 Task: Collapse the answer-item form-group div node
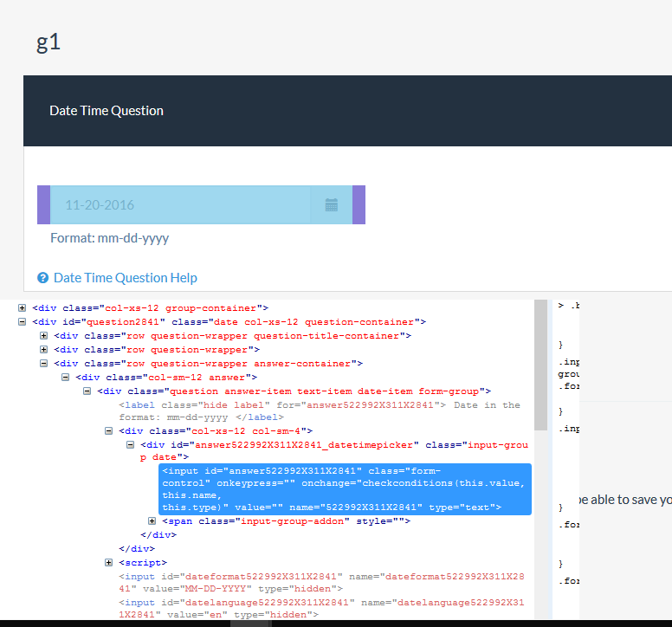87,391
